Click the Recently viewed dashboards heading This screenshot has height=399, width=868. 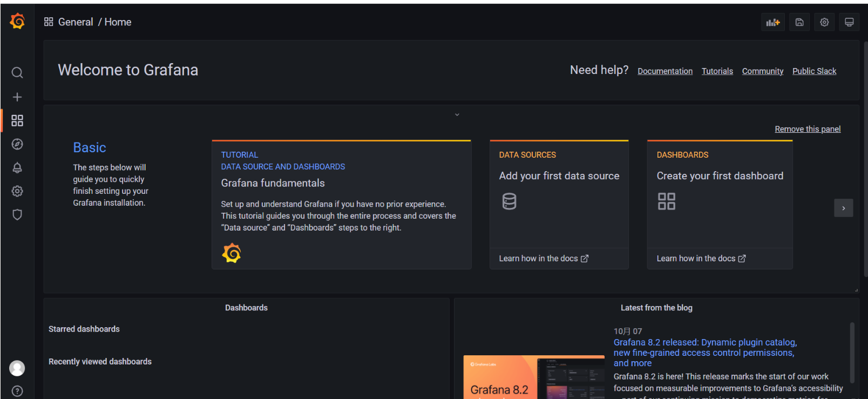pos(100,362)
